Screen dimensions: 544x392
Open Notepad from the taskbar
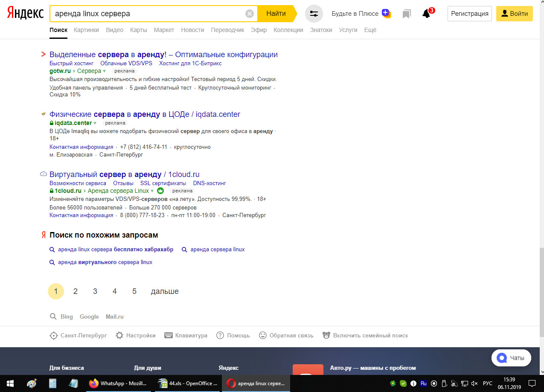click(x=73, y=383)
